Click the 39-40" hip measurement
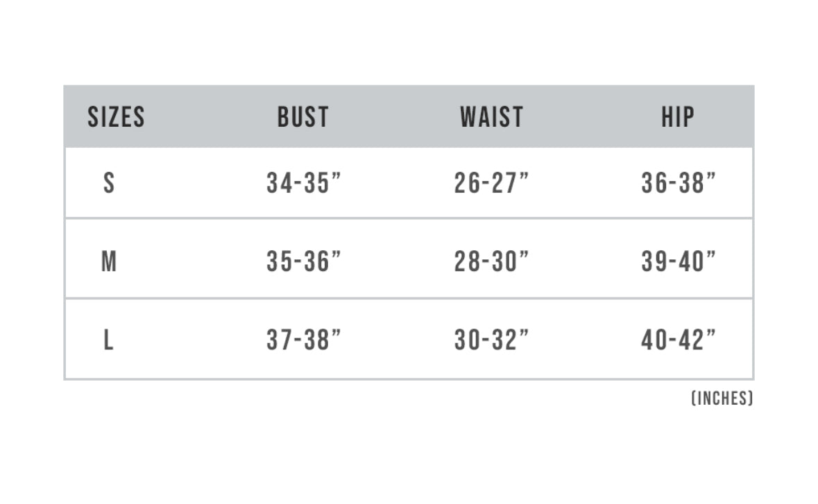 click(679, 262)
